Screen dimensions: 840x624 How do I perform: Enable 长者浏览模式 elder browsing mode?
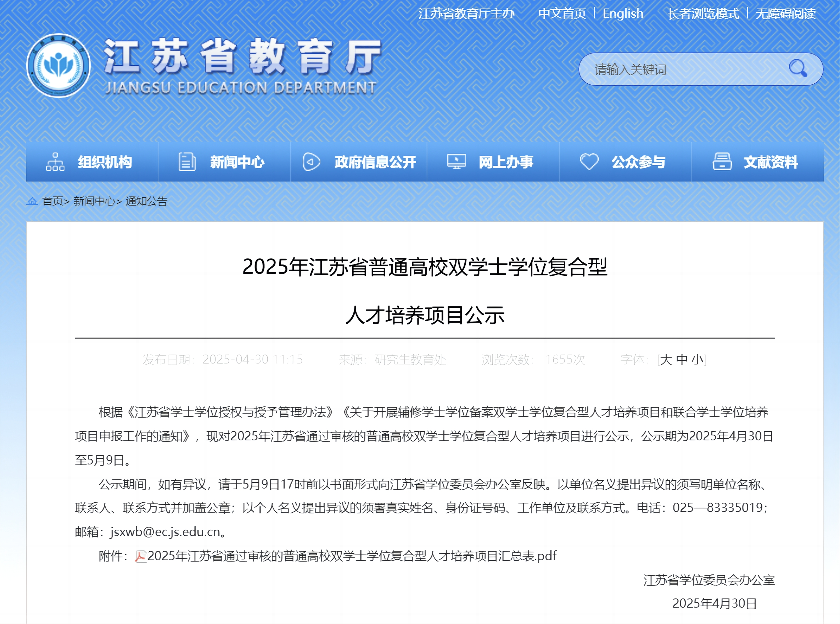pyautogui.click(x=703, y=13)
